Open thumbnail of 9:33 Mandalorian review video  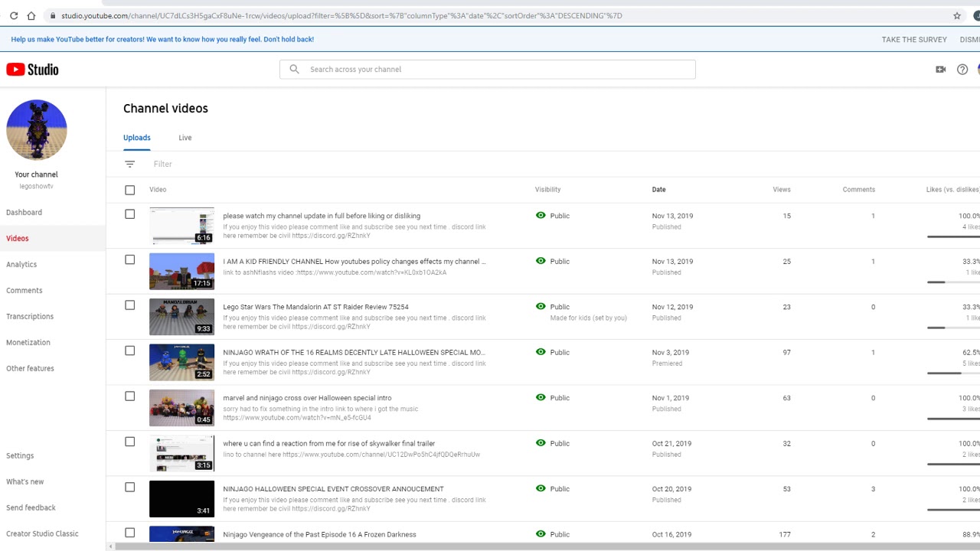181,317
